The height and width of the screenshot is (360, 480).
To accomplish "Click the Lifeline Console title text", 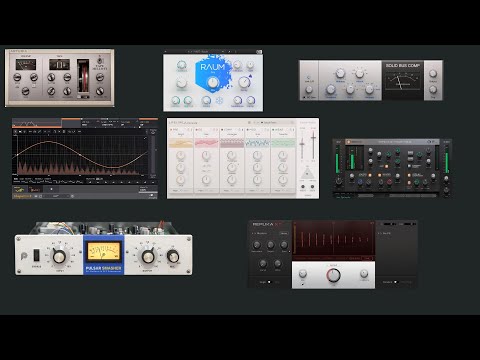I will pos(183,123).
